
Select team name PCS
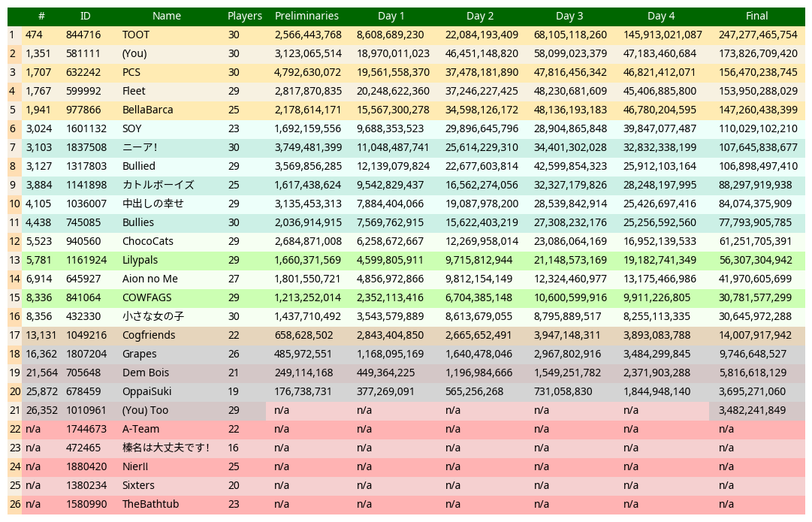[131, 73]
